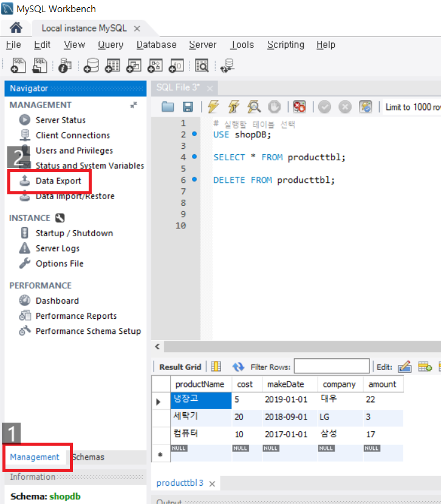Open the performance Dashboard

pos(57,301)
